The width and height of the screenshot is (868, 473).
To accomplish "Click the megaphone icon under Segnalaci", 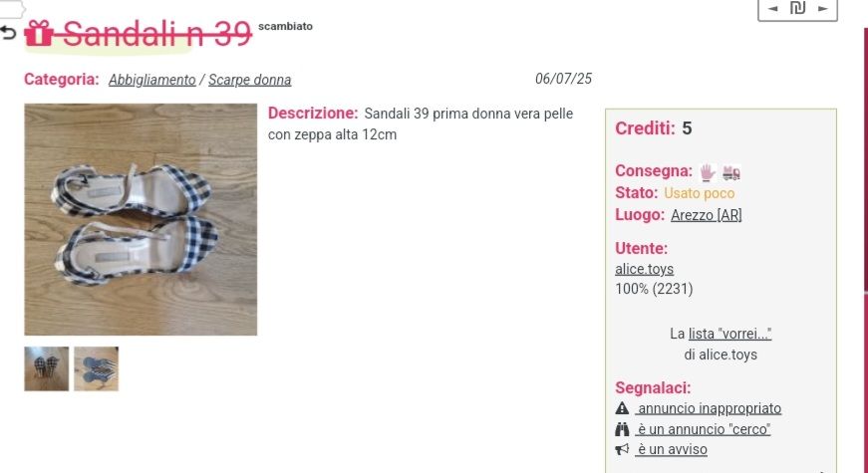I will [622, 449].
